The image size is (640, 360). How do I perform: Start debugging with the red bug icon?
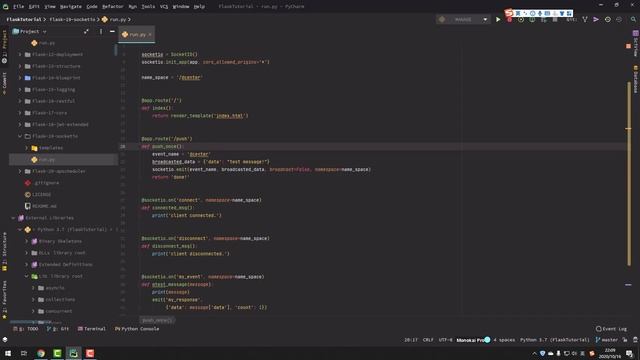(509, 19)
